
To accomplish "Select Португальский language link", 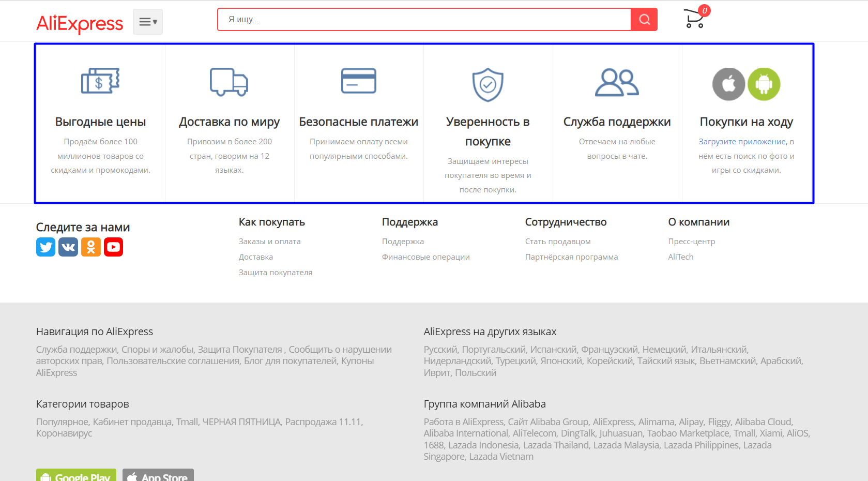I will click(x=493, y=350).
